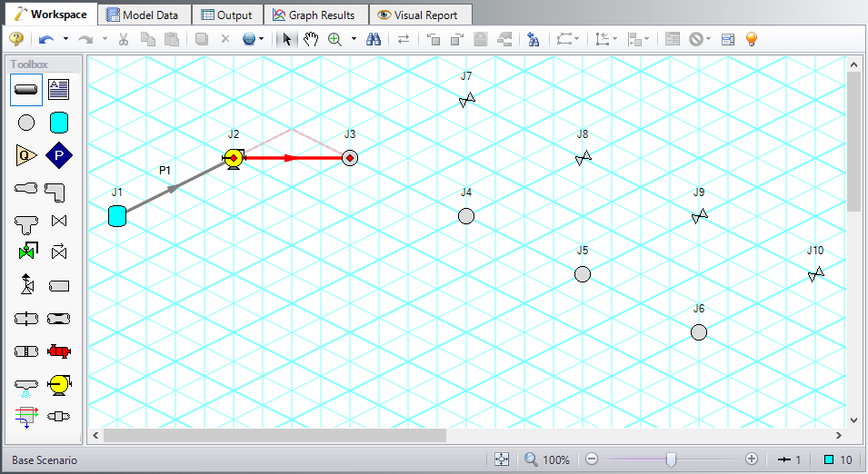Activate the Pan hand tool
This screenshot has width=868, height=474.
311,39
